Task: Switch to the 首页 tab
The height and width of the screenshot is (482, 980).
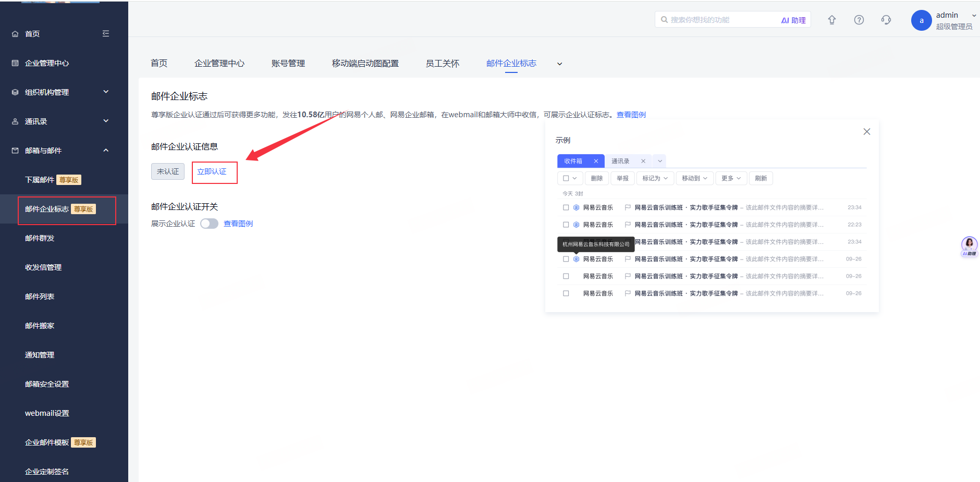Action: click(159, 63)
